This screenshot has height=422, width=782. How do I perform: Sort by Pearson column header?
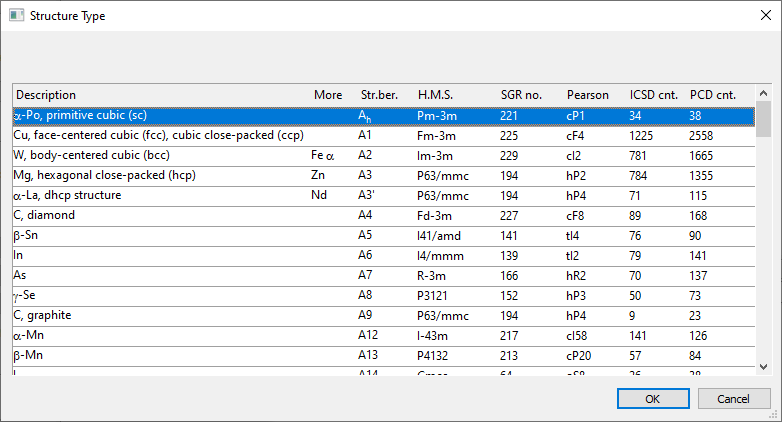coord(587,95)
